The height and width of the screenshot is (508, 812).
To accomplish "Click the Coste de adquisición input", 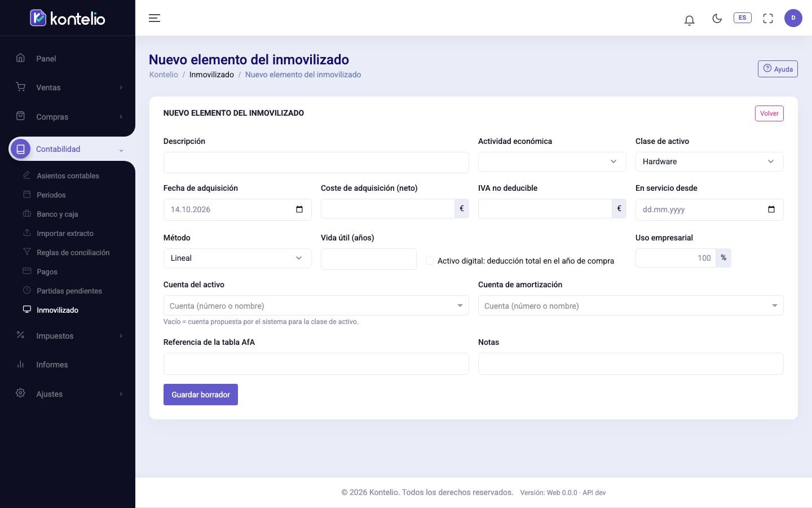I will 388,208.
